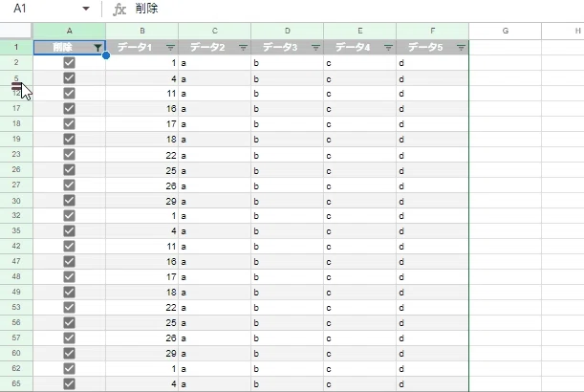The image size is (584, 392).
Task: Open filter menu for データ2 column
Action: (243, 48)
